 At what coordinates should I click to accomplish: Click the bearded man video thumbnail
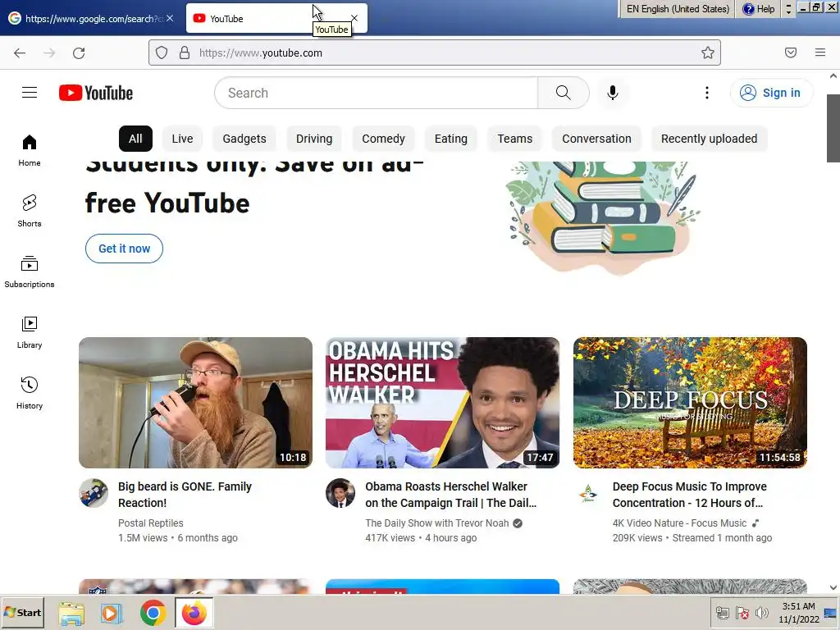point(195,402)
